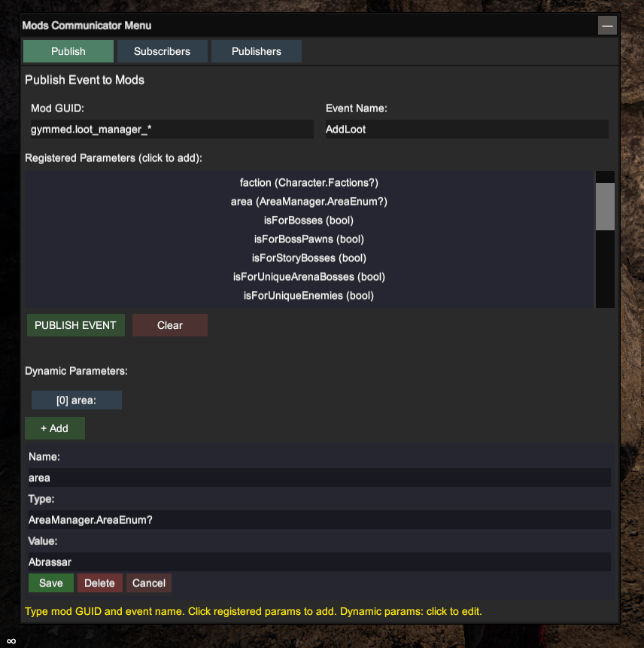Click the parameter Name field
This screenshot has height=648, width=644.
coord(319,478)
